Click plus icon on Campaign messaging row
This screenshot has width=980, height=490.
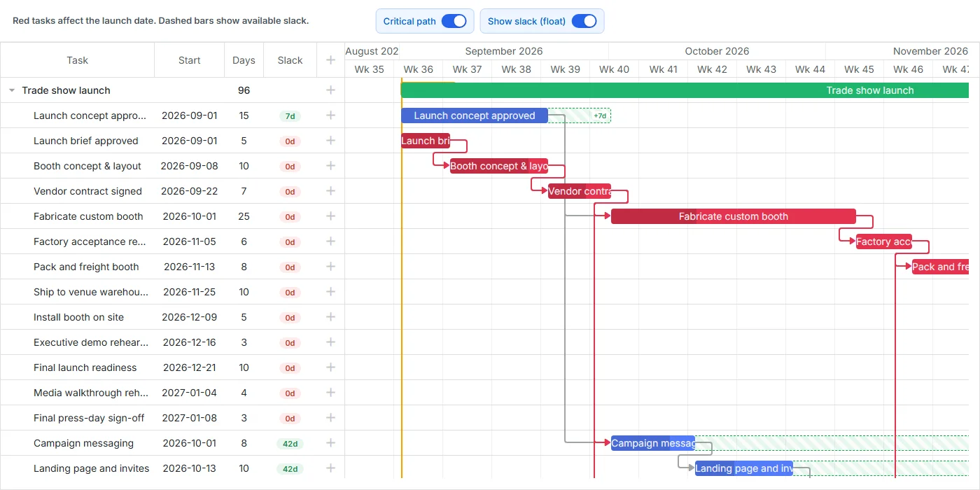coord(330,443)
